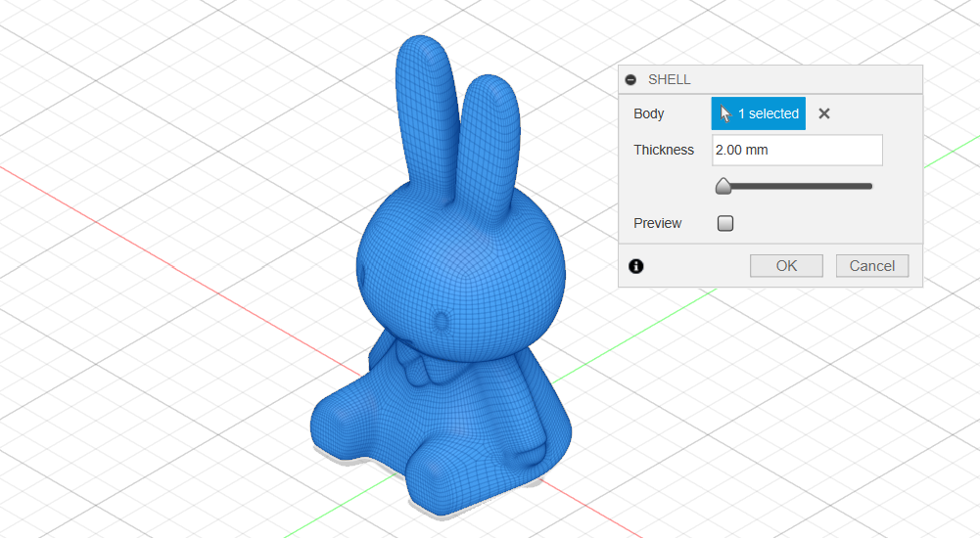The width and height of the screenshot is (980, 538).
Task: Click the thickness slider handle
Action: point(723,186)
